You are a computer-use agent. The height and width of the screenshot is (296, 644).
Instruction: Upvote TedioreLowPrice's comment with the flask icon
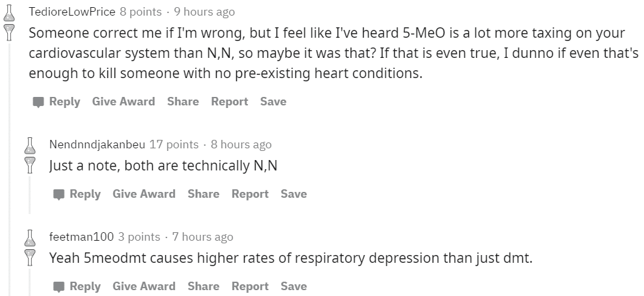[9, 13]
